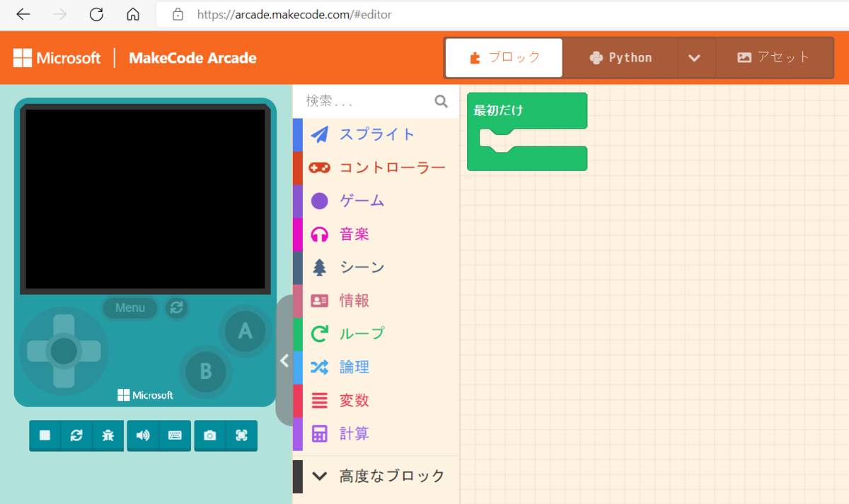Go to the browser home page
The image size is (849, 504).
(x=132, y=14)
